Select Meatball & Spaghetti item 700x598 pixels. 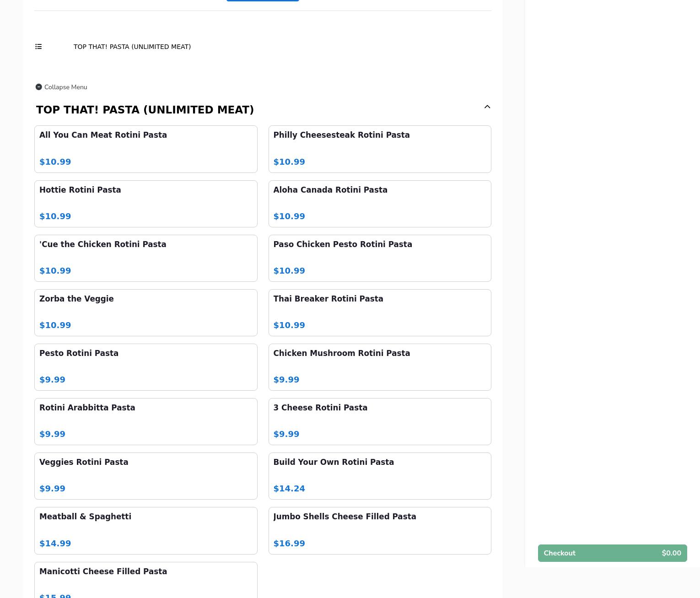click(x=145, y=530)
